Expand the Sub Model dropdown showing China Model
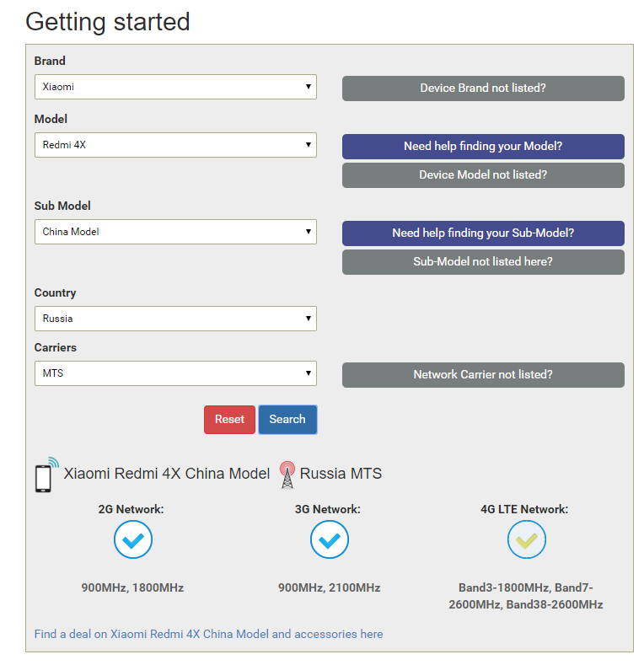 coord(175,232)
